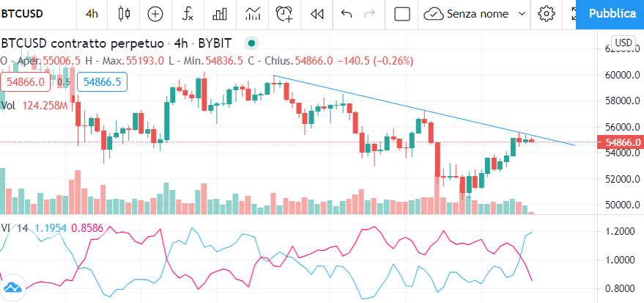The height and width of the screenshot is (303, 644).
Task: Click the red sell price 54866.0 button
Action: (26, 82)
